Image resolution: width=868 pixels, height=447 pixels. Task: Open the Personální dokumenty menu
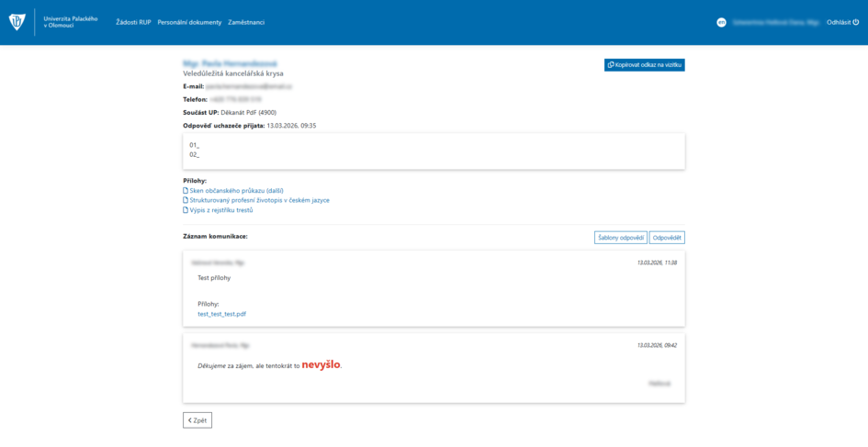[x=189, y=23]
